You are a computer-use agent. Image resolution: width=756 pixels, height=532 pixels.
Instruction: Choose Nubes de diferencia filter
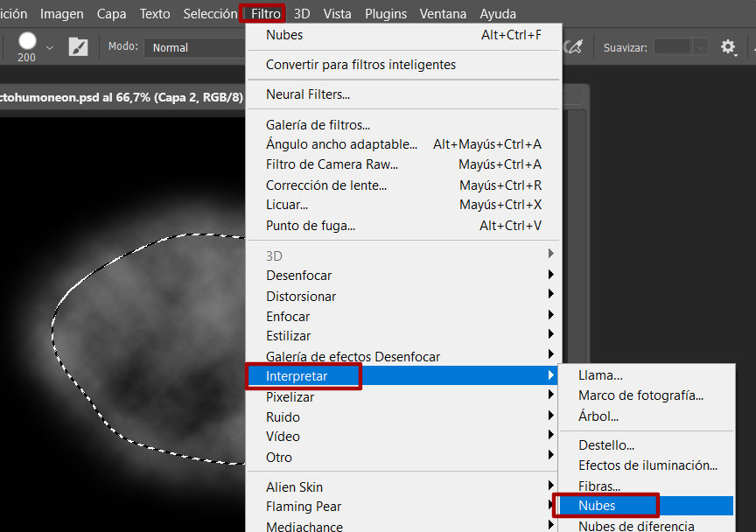tap(636, 526)
